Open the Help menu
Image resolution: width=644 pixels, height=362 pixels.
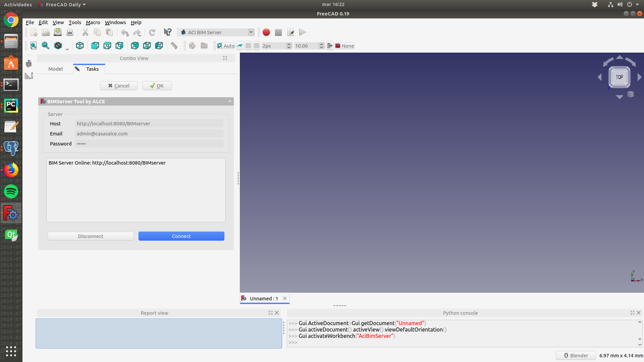coord(136,22)
